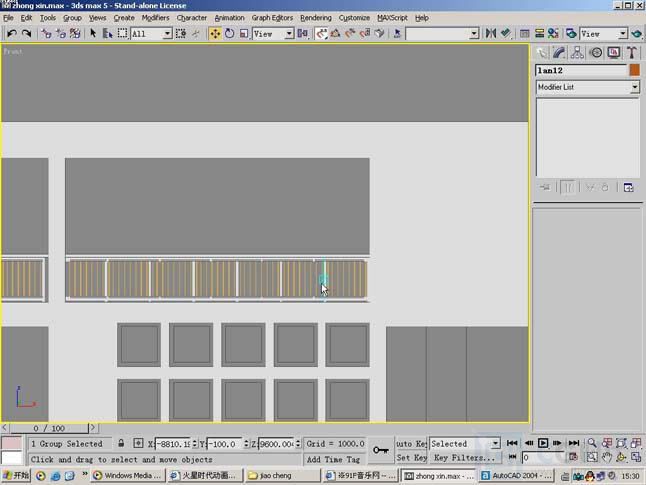Switch to the Modify command panel tab
This screenshot has width=646, height=485.
559,52
